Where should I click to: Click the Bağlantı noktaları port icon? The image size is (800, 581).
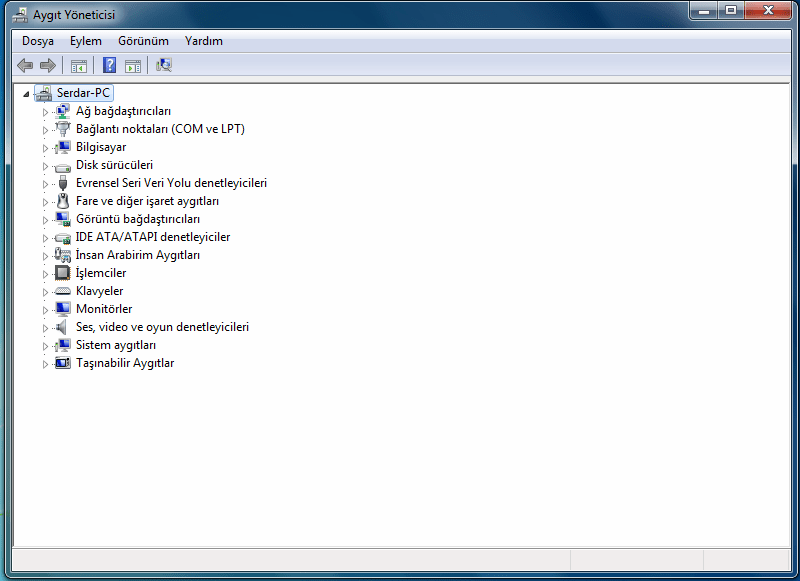[63, 129]
